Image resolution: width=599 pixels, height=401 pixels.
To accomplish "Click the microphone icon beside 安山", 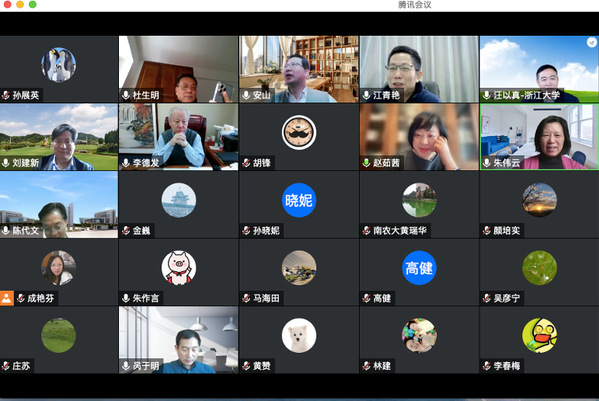I will pos(246,95).
